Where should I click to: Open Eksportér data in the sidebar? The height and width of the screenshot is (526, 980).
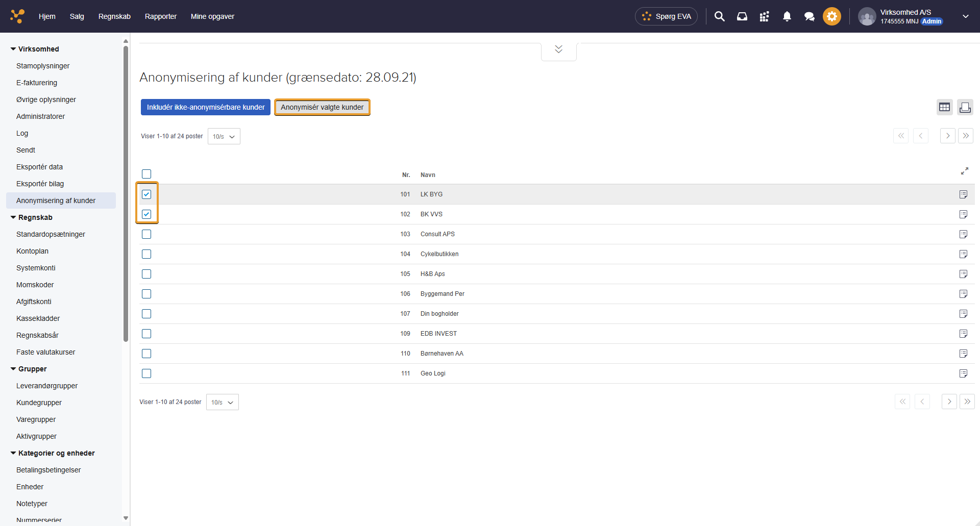coord(39,167)
